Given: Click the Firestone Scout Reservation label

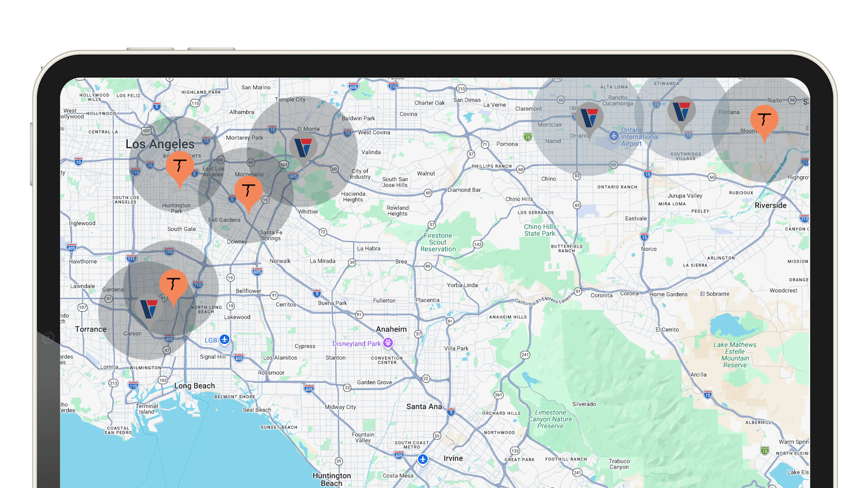Looking at the screenshot, I should 438,242.
